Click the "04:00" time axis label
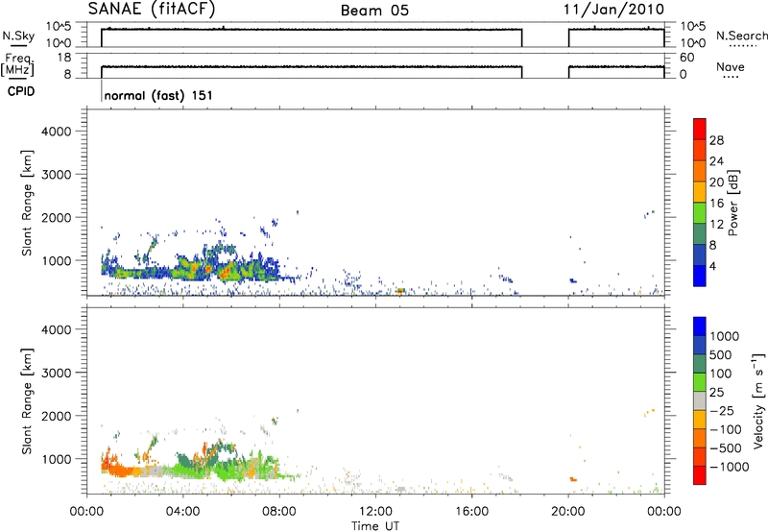The image size is (768, 532). click(182, 512)
